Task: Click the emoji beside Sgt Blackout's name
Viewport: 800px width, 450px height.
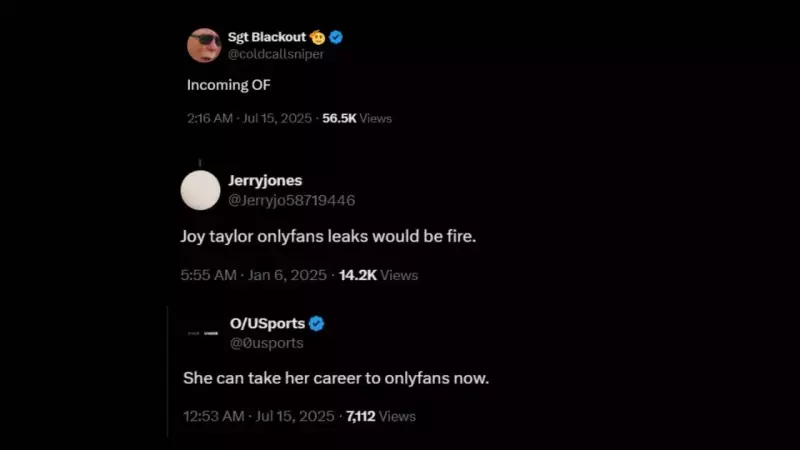Action: coord(318,37)
